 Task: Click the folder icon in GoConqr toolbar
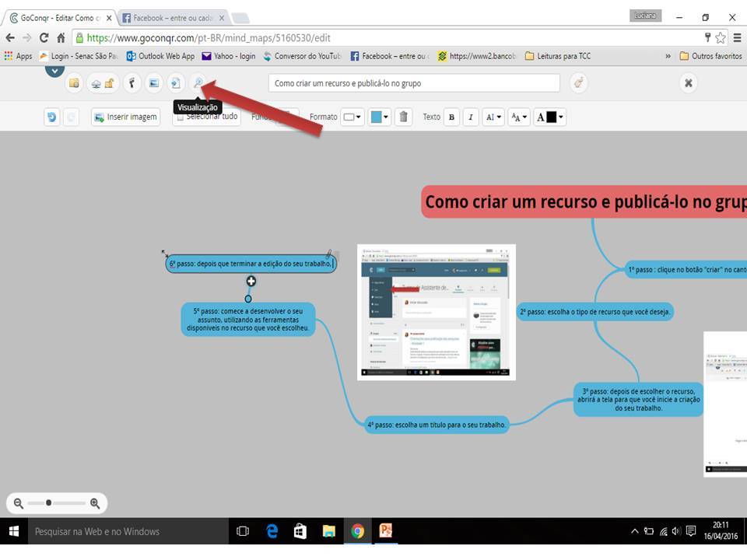tap(74, 83)
